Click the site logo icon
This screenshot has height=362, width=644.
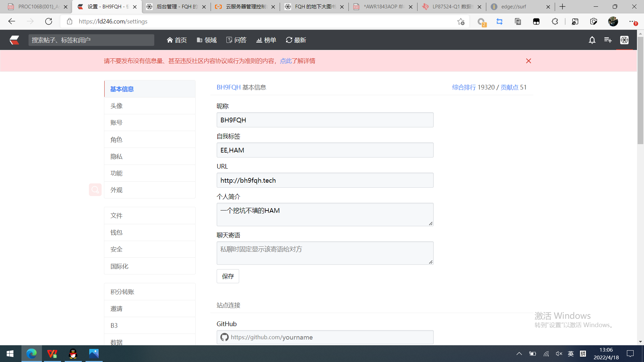(14, 40)
